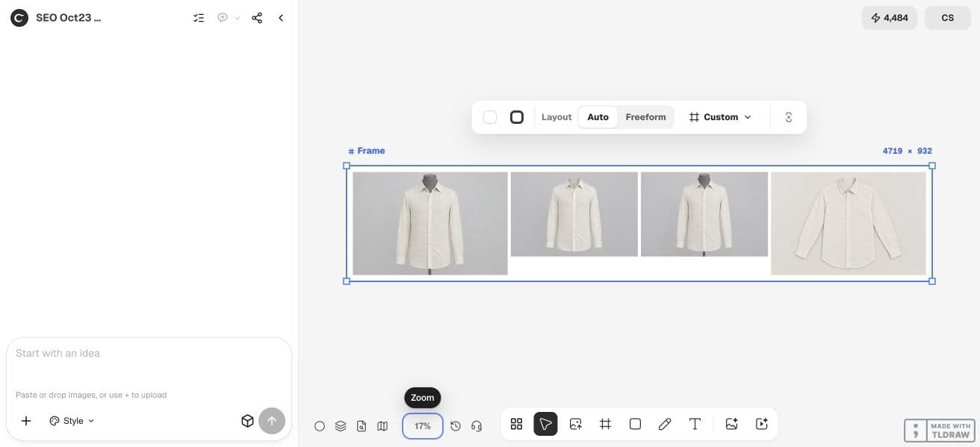The height and width of the screenshot is (447, 980).
Task: Click the document search icon
Action: click(x=362, y=426)
